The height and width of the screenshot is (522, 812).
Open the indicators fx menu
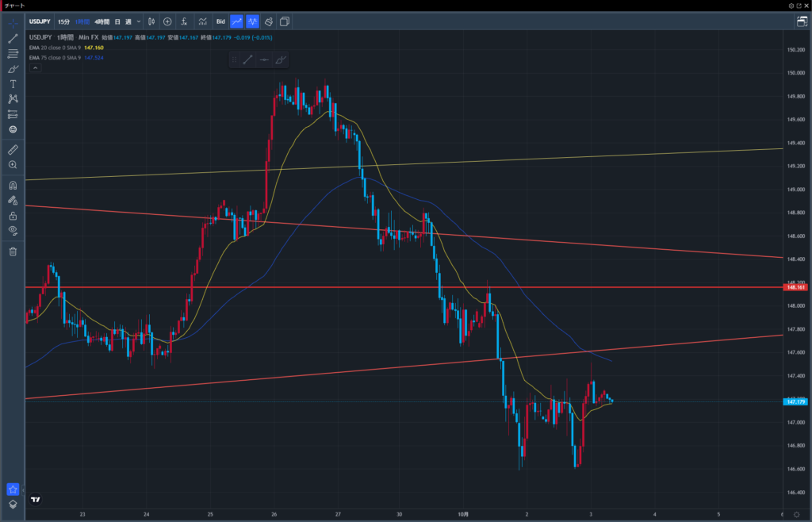184,21
